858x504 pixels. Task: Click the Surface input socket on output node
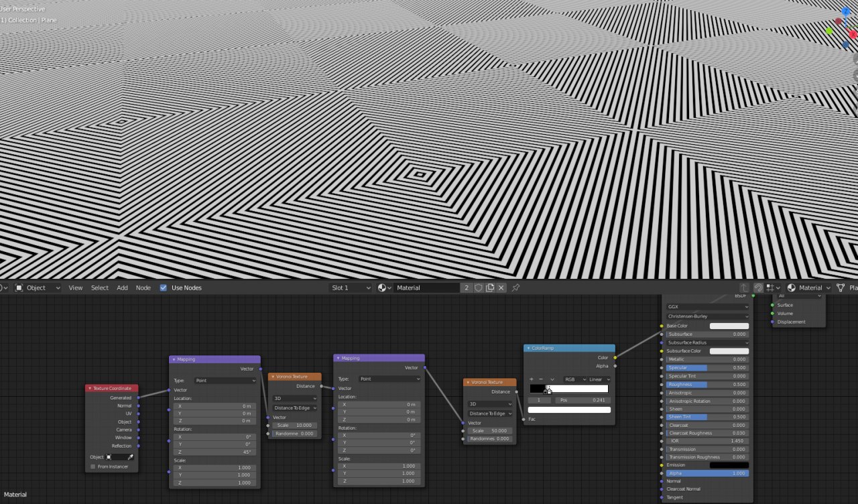(772, 305)
